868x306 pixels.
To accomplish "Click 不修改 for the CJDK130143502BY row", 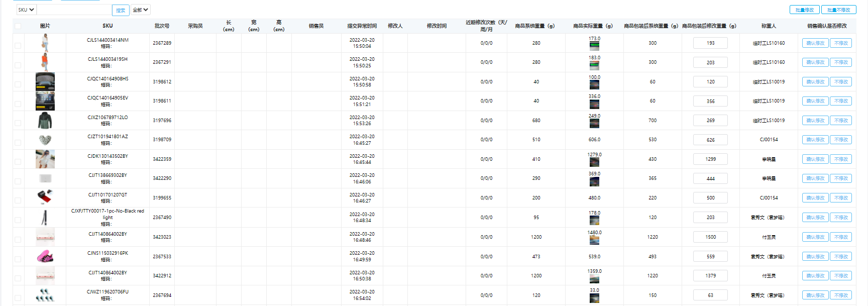I will 840,159.
